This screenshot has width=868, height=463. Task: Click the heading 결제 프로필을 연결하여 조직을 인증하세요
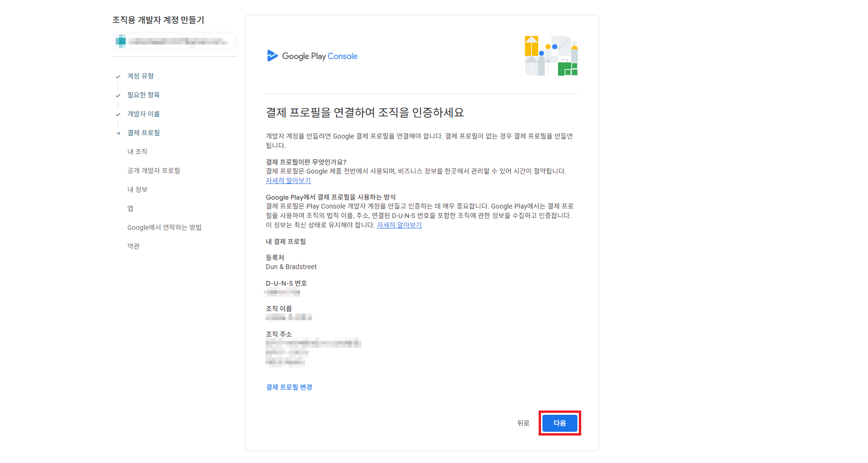pos(365,113)
